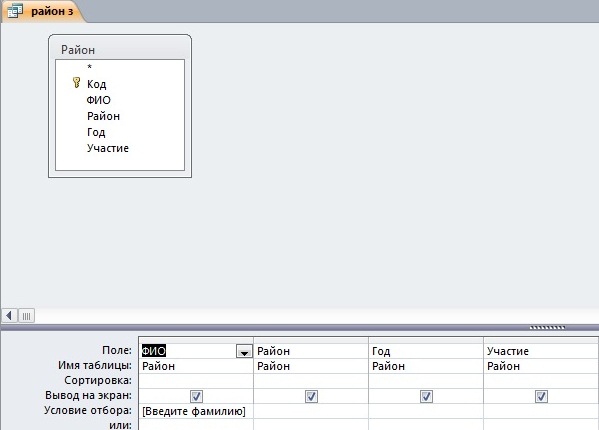Click the 'Поле:' row label
This screenshot has width=599, height=430.
(x=117, y=350)
